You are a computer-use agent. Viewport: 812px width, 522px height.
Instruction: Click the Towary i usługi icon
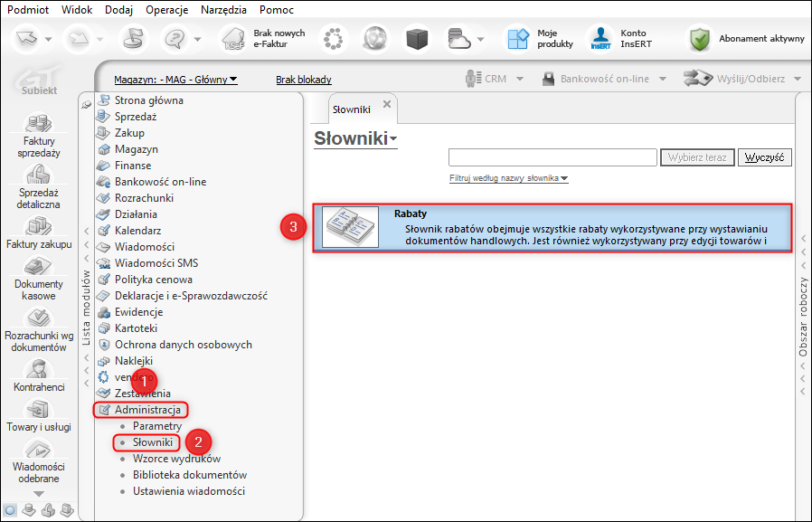click(x=39, y=409)
